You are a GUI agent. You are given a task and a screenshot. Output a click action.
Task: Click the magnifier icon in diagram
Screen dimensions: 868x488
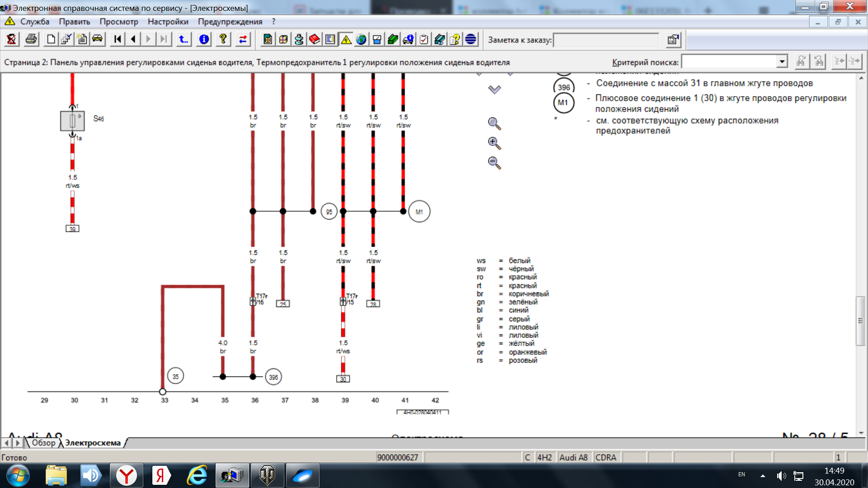pos(494,124)
